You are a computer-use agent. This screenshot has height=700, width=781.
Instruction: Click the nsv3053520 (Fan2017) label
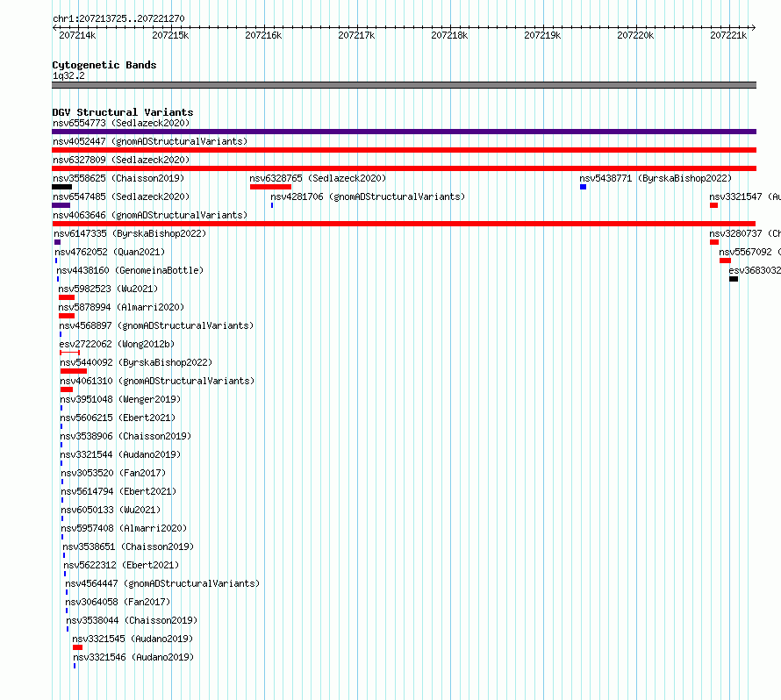pyautogui.click(x=113, y=473)
